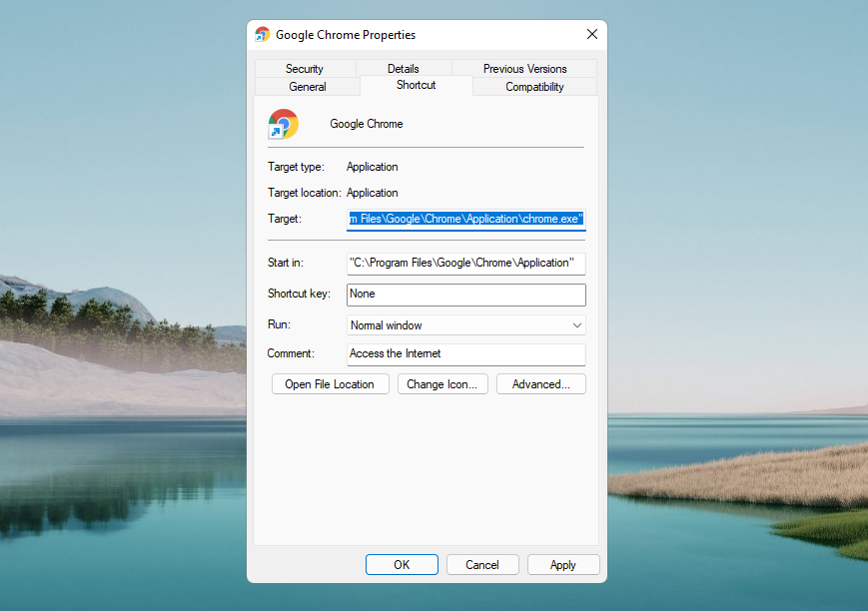Click the Comment label
Screen dimensions: 868x611
tap(291, 353)
